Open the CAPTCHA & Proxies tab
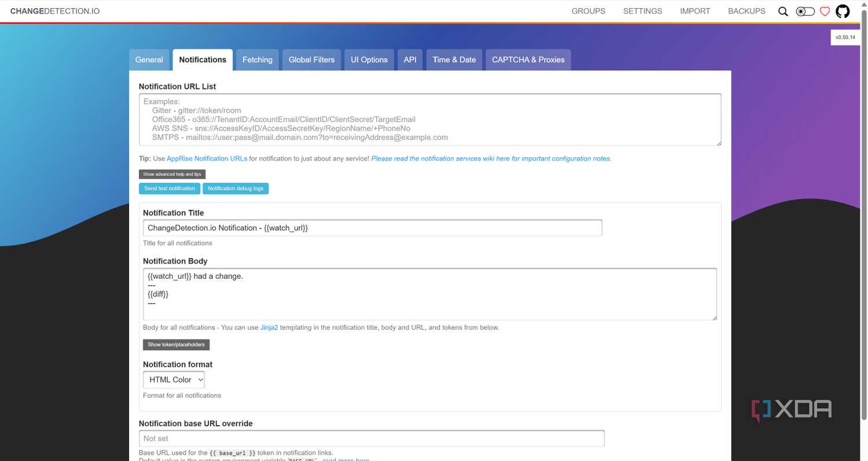The image size is (868, 461). (528, 60)
